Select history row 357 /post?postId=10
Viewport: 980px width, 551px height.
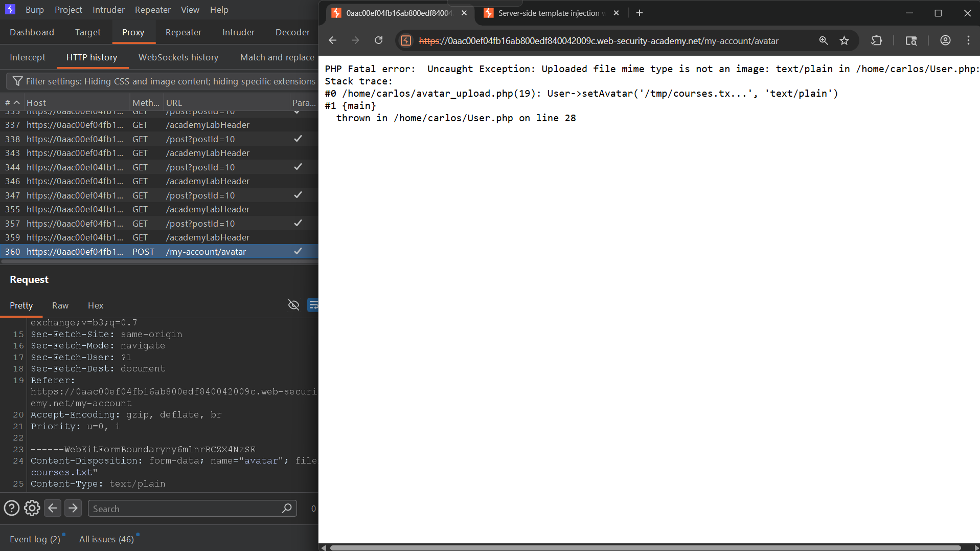pyautogui.click(x=159, y=224)
